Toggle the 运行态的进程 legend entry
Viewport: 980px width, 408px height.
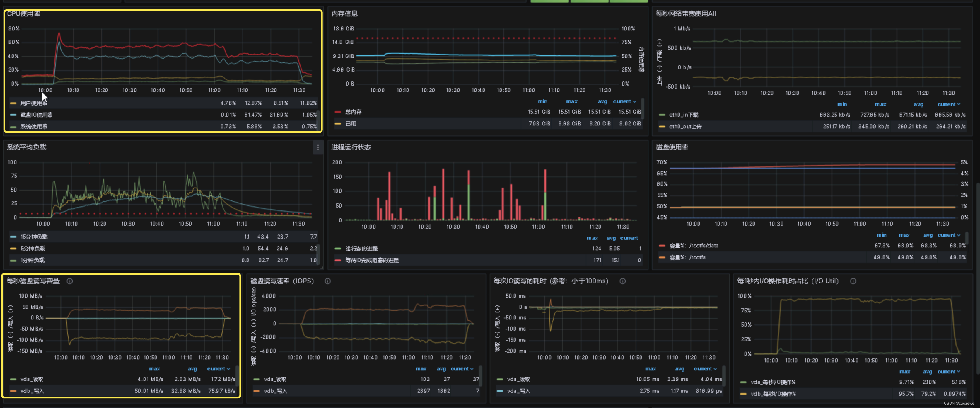pyautogui.click(x=361, y=248)
